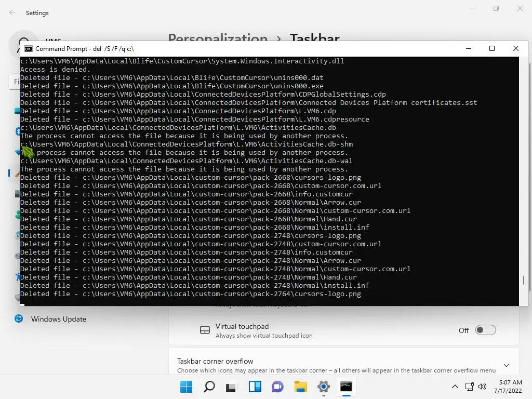Open the Widgets panel icon

pos(255,387)
